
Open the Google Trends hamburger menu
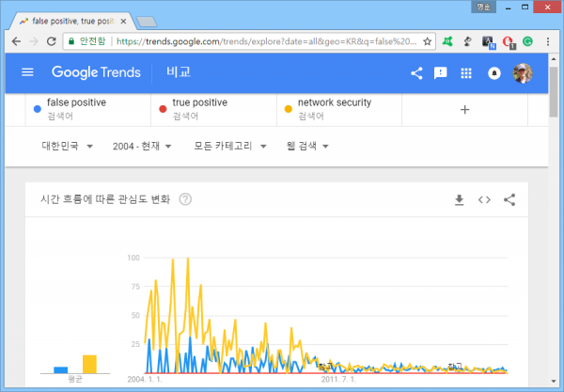click(27, 72)
